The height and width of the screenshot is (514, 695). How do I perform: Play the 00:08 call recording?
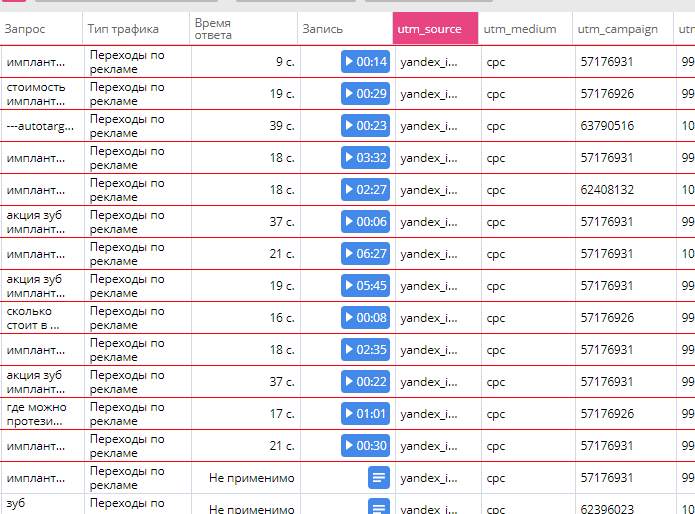pos(365,317)
